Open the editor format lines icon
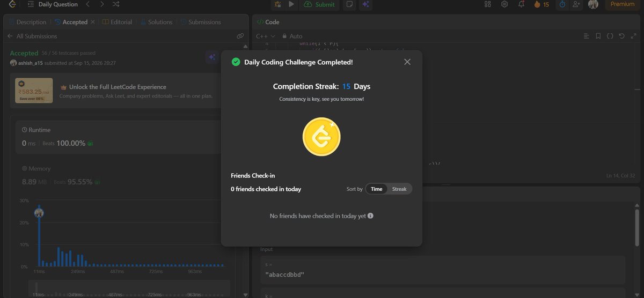Viewport: 644px width, 298px height. tap(587, 36)
